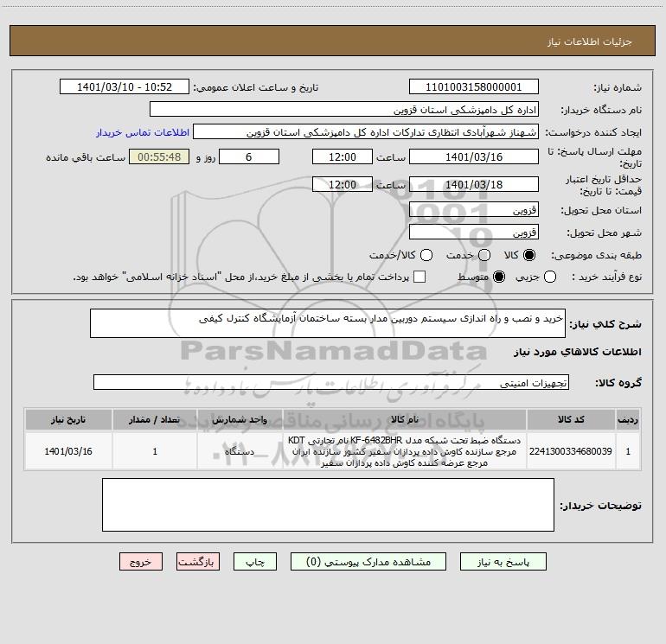The image size is (666, 644).
Task: Click the جزئیات اطلاعات نیاز header title
Action: tap(589, 41)
